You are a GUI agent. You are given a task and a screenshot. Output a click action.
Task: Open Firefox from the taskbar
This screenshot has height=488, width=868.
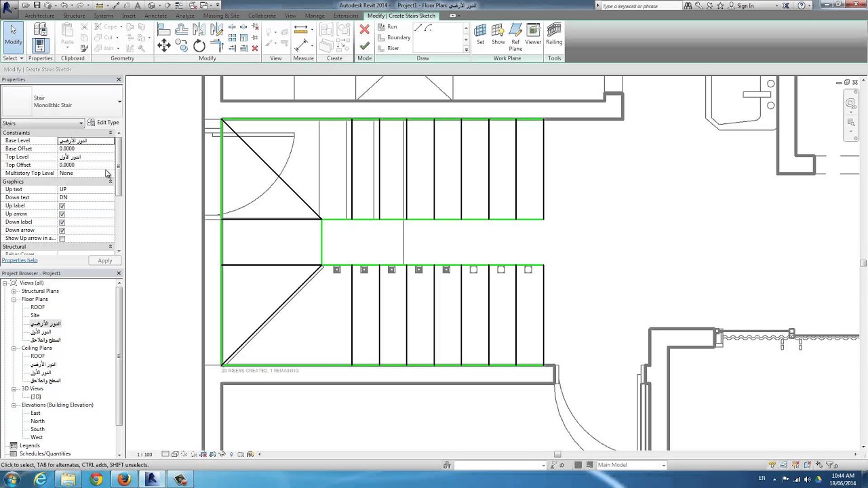123,479
